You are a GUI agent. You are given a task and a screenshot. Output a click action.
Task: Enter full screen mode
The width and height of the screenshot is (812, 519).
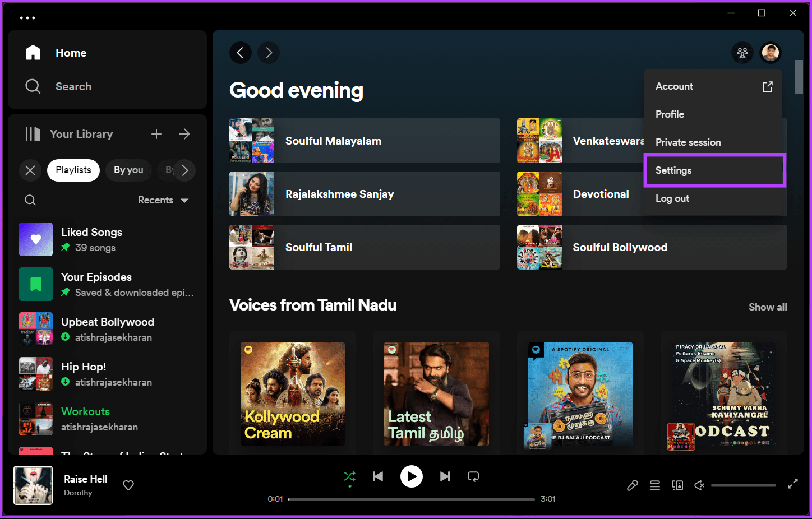793,484
